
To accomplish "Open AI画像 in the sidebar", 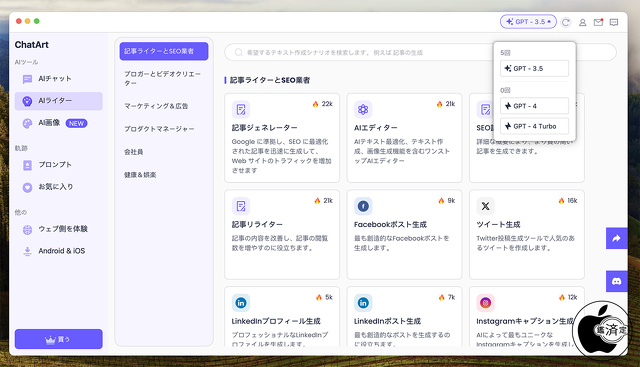I will [58, 123].
